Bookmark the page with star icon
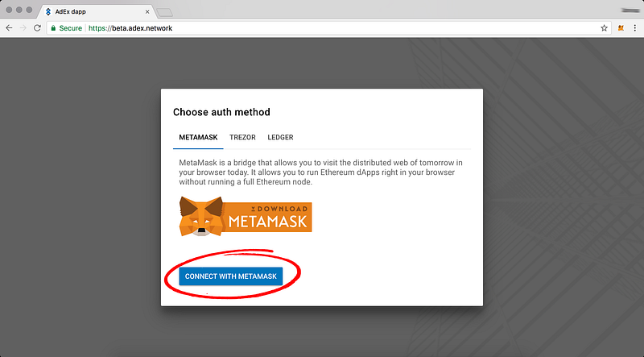Viewport: 644px width, 357px height. (605, 28)
